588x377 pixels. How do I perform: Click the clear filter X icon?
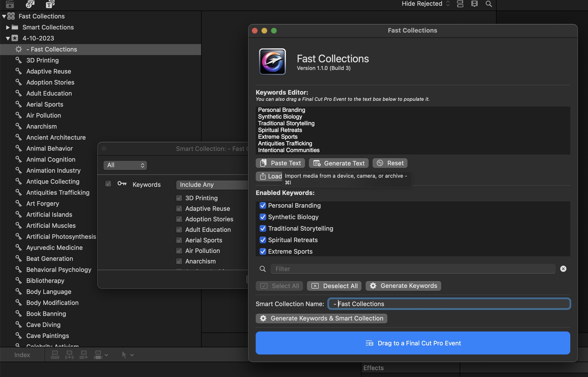click(563, 269)
